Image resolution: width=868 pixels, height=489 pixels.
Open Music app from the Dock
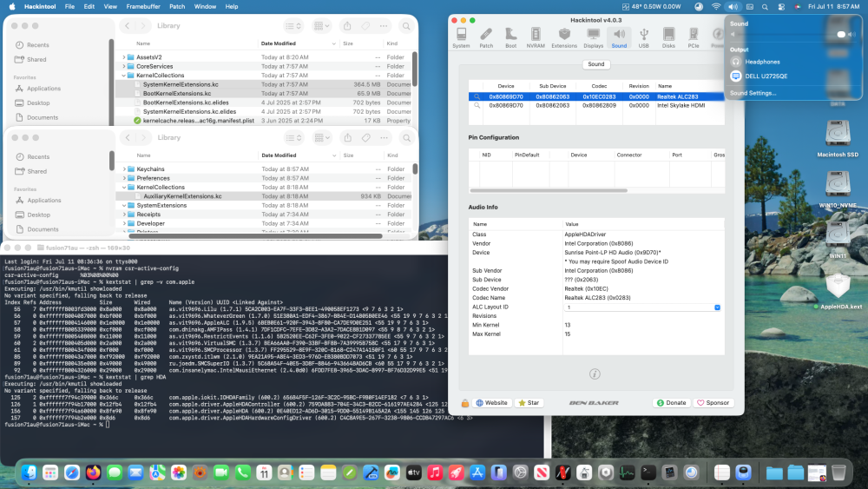tap(435, 472)
